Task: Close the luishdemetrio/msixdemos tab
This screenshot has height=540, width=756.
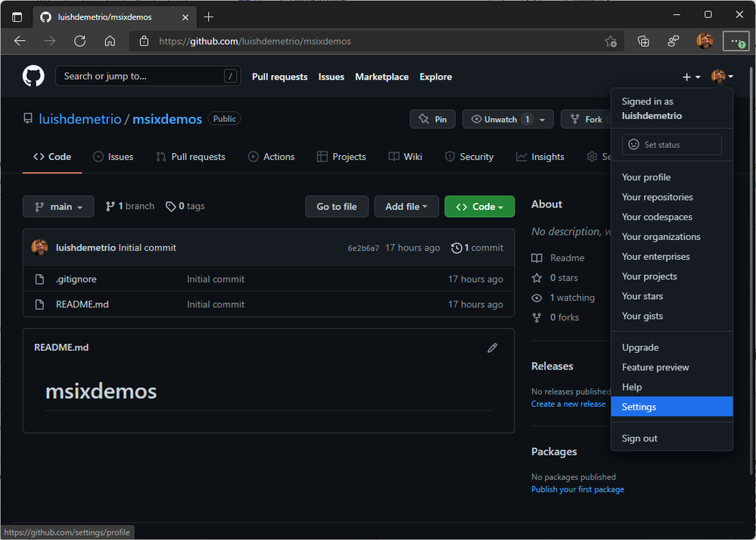Action: pos(185,17)
